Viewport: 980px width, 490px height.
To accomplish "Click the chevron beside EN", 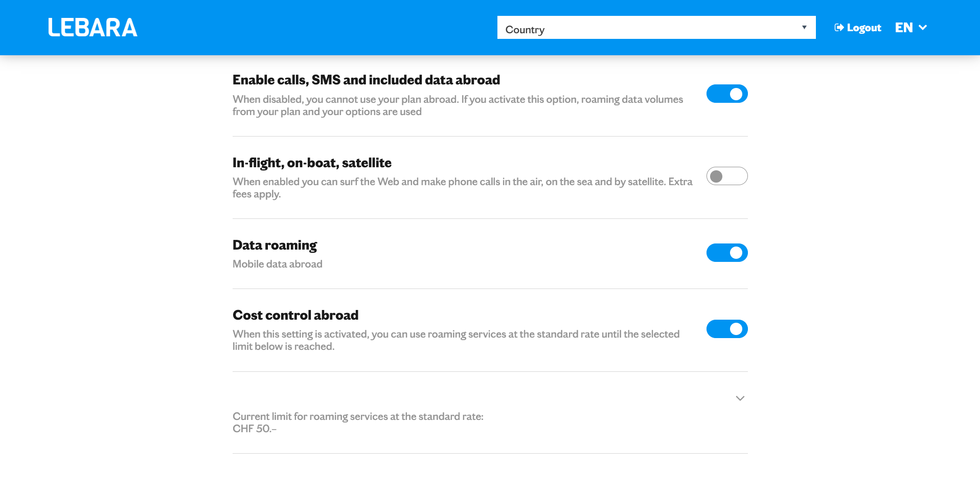I will [x=923, y=28].
